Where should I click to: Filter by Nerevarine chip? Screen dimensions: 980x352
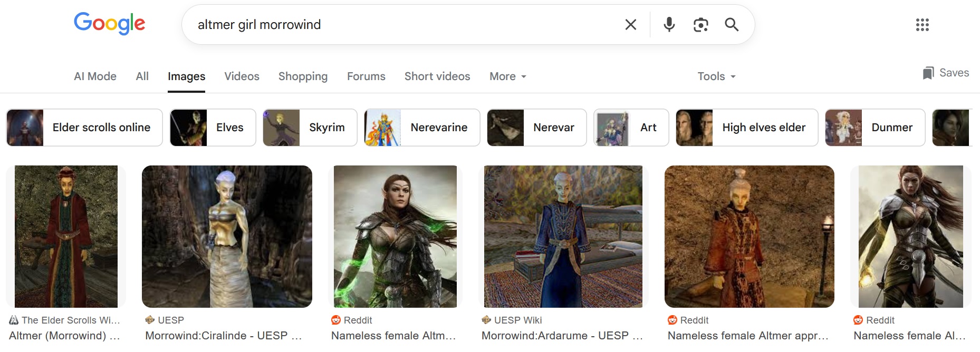click(422, 128)
